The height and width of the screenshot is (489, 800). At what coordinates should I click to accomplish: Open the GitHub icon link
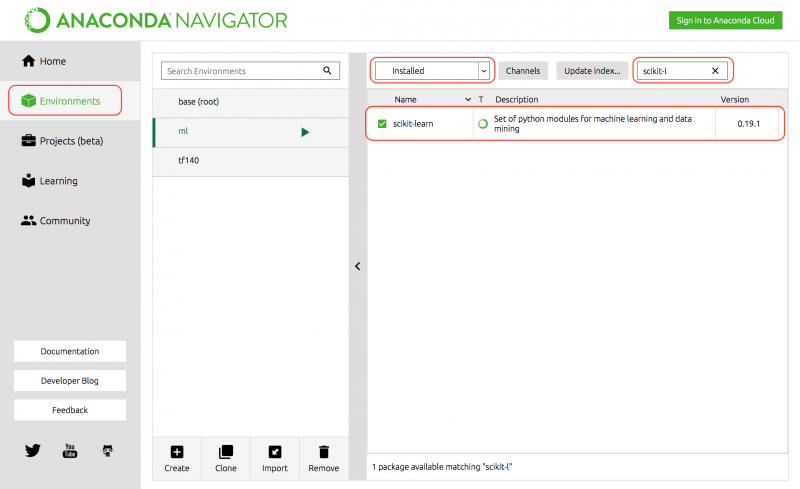coord(108,450)
